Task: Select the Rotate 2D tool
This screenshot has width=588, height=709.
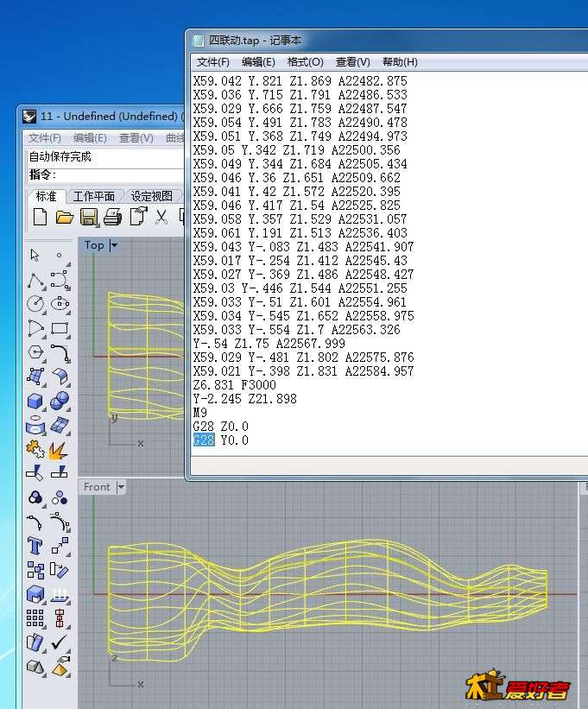Action: 60,570
